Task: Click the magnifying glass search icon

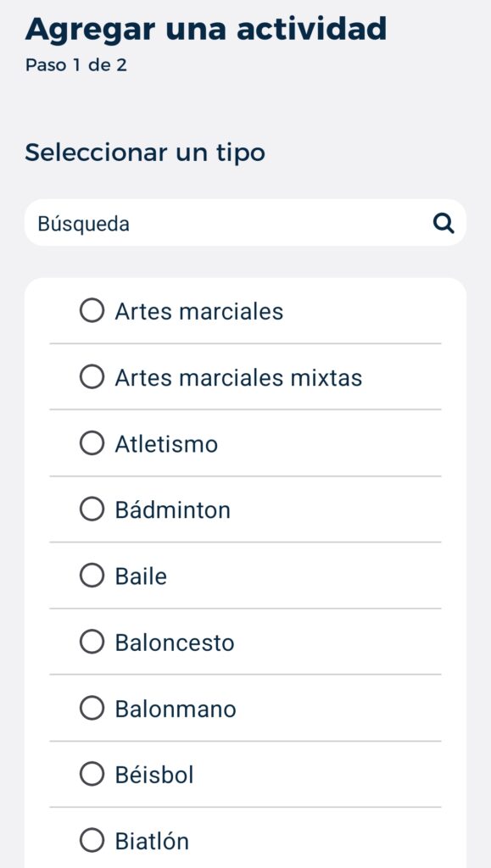Action: coord(443,224)
